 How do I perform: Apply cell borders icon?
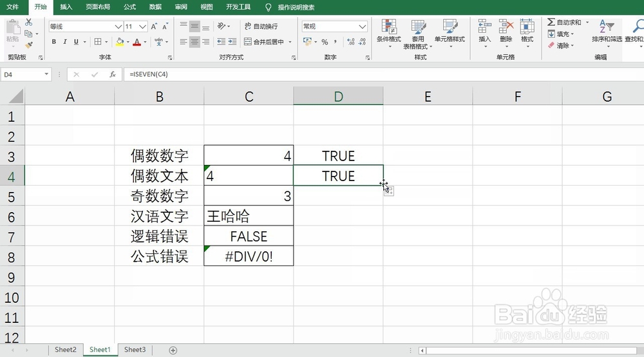coord(98,42)
